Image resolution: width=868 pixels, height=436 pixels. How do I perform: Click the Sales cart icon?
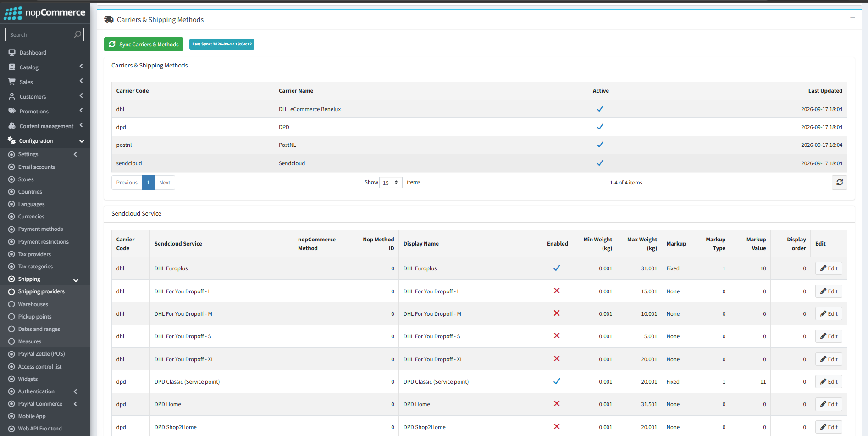click(x=12, y=82)
